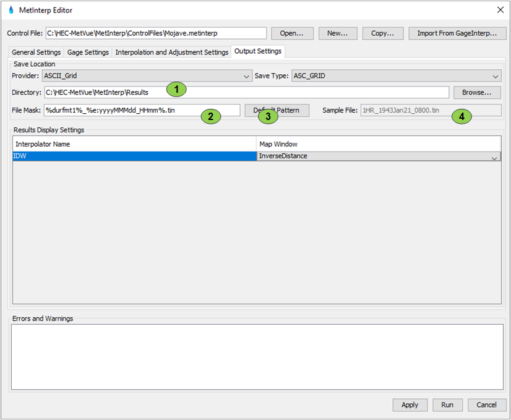This screenshot has height=420, width=511.
Task: Run the interpolation
Action: [x=447, y=405]
